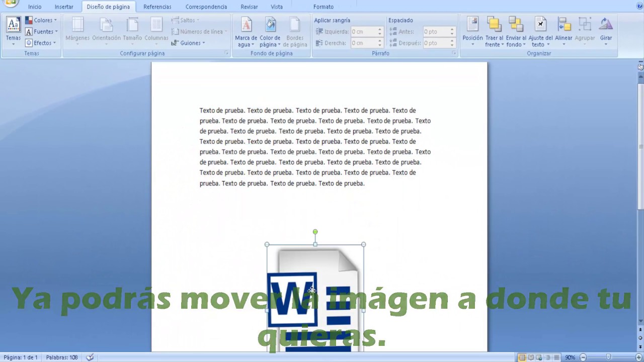Viewport: 644px width, 362px height.
Task: Click the zoom slider handle
Action: point(608,357)
